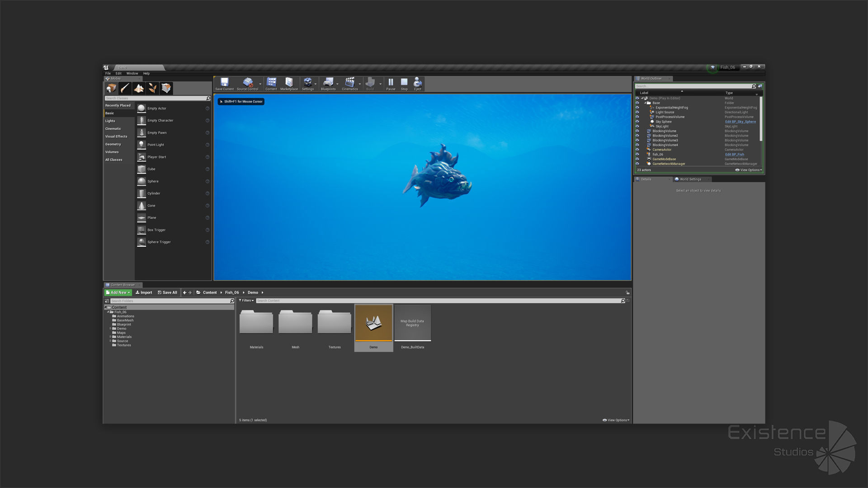Screen dimensions: 868x488
Task: Open the Content toolbar button
Action: tap(271, 84)
